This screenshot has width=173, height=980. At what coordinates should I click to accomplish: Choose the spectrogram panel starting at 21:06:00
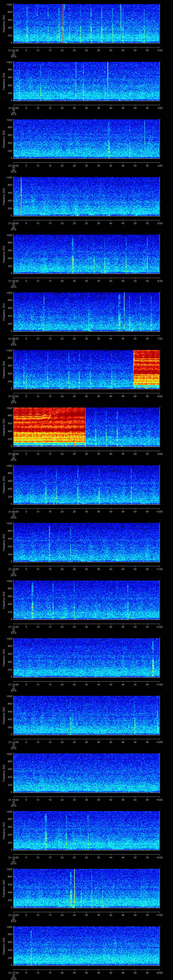[x=87, y=312]
